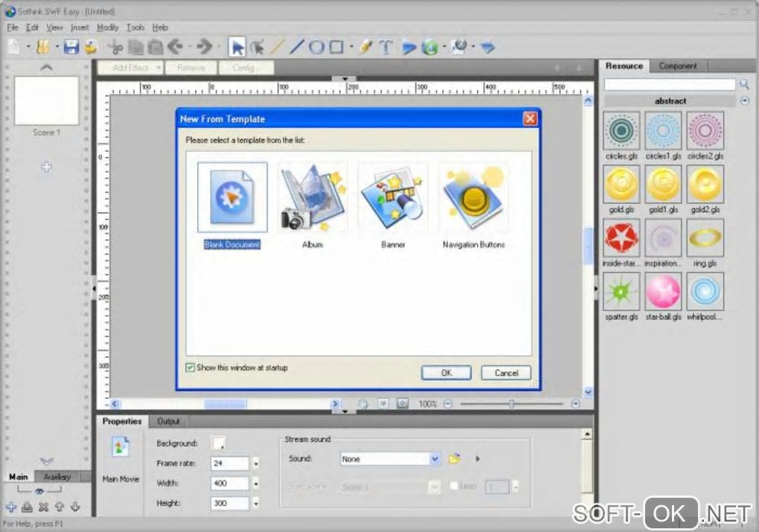Screen dimensions: 759x532
Task: Switch to the Component tab
Action: click(678, 65)
